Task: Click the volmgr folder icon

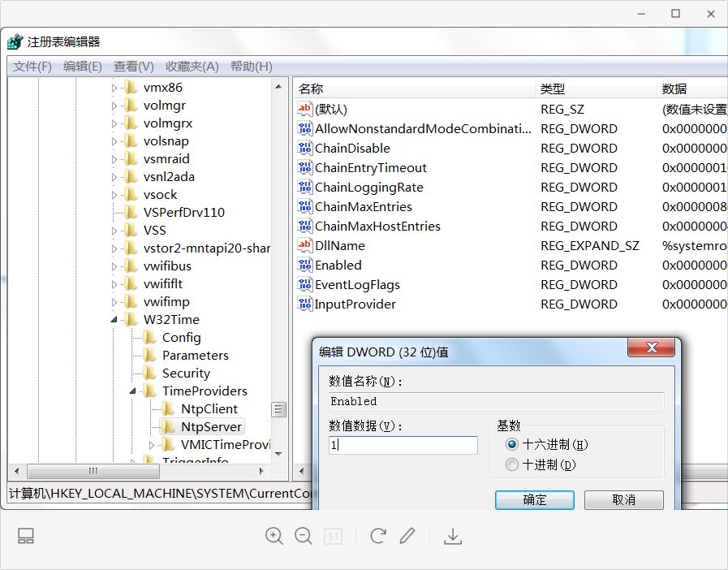Action: click(131, 106)
